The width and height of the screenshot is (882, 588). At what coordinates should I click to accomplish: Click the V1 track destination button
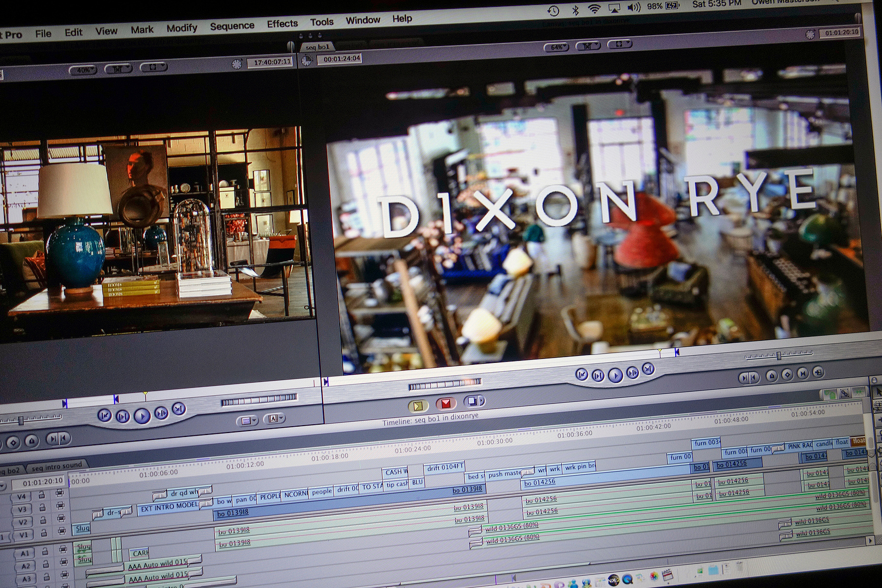(x=23, y=535)
